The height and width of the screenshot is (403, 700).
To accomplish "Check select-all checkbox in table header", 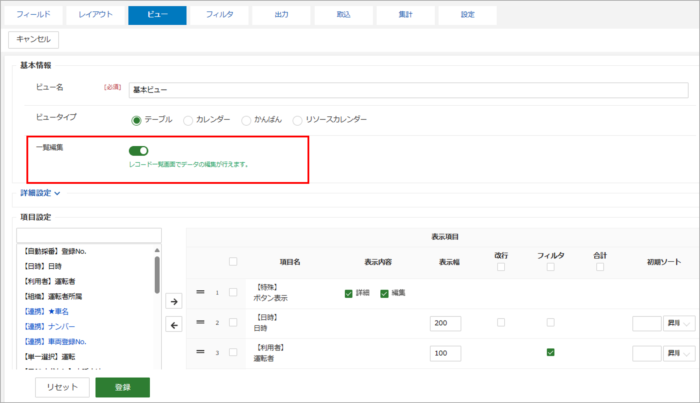I will tap(233, 262).
